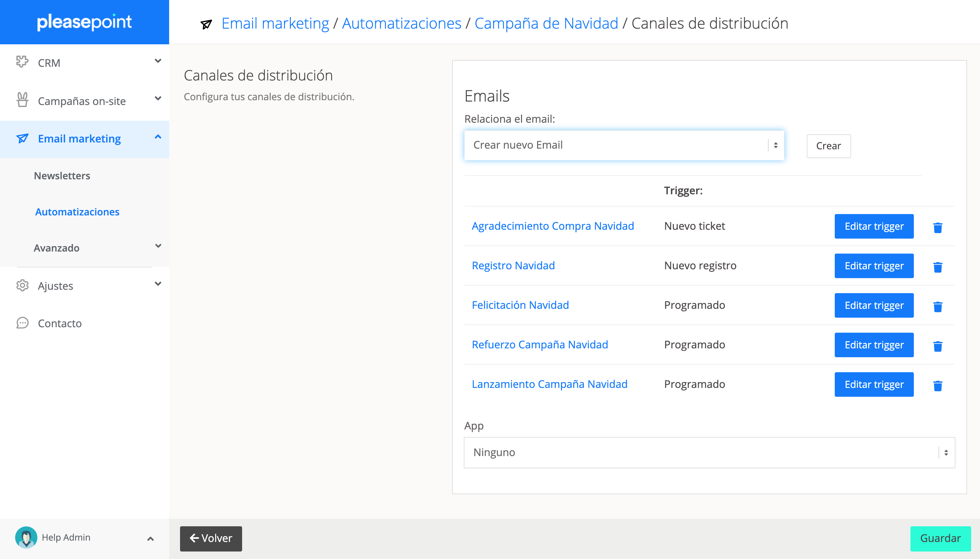
Task: Open Newsletters in the sidebar
Action: point(62,176)
